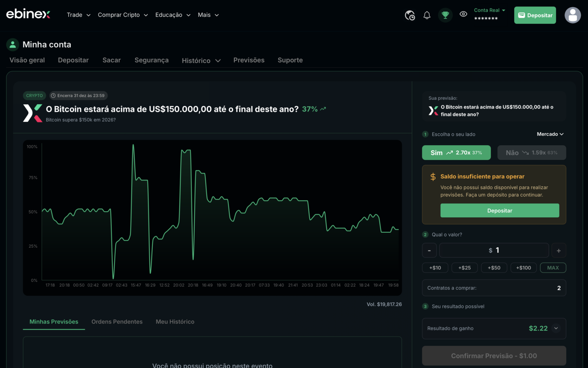Screen dimensions: 588x368
Task: Decrease value with minus button
Action: click(x=429, y=250)
